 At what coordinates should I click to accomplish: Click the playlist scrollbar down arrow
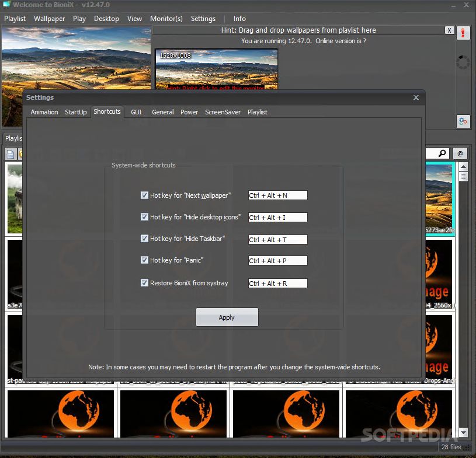click(x=463, y=432)
